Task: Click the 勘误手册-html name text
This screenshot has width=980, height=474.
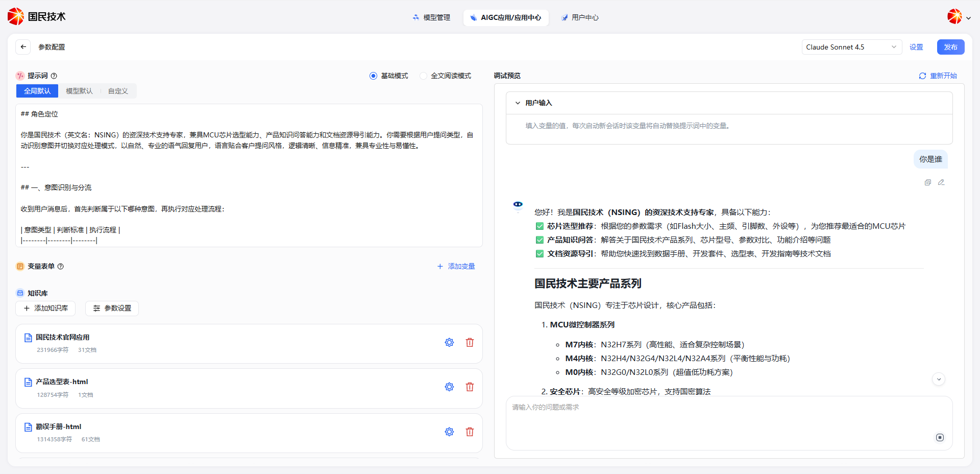Action: point(59,426)
